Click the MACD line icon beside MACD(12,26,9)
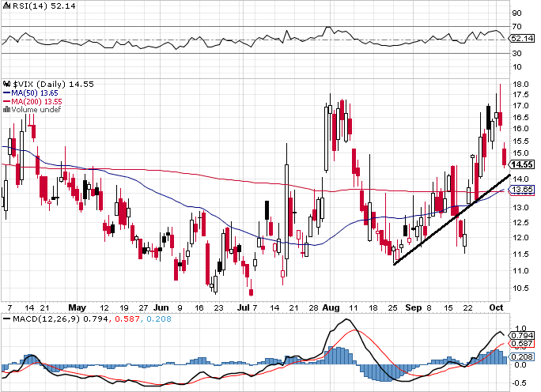 coord(6,318)
